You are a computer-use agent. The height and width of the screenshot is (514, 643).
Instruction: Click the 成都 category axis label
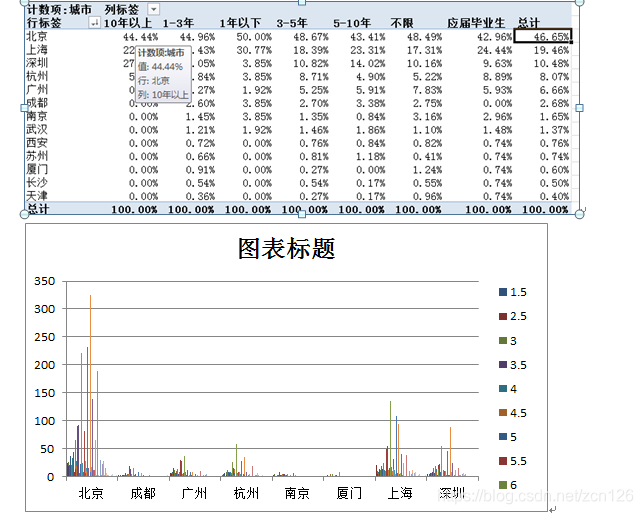pyautogui.click(x=143, y=493)
